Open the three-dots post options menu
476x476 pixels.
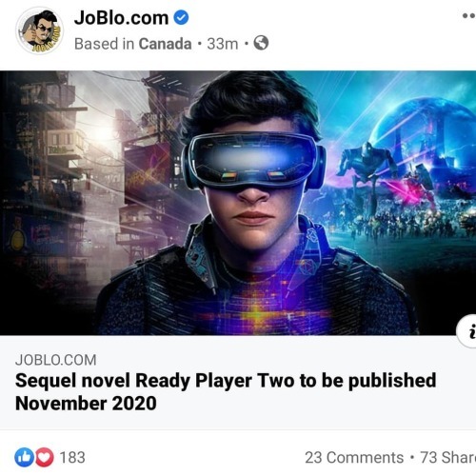click(469, 15)
